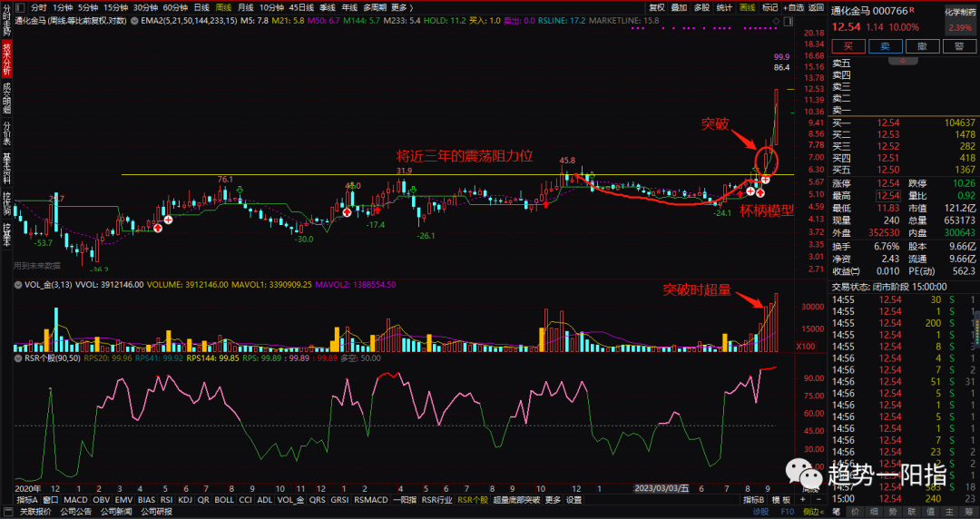Select the 周线 weekly period
This screenshot has height=519, width=980.
click(x=223, y=7)
